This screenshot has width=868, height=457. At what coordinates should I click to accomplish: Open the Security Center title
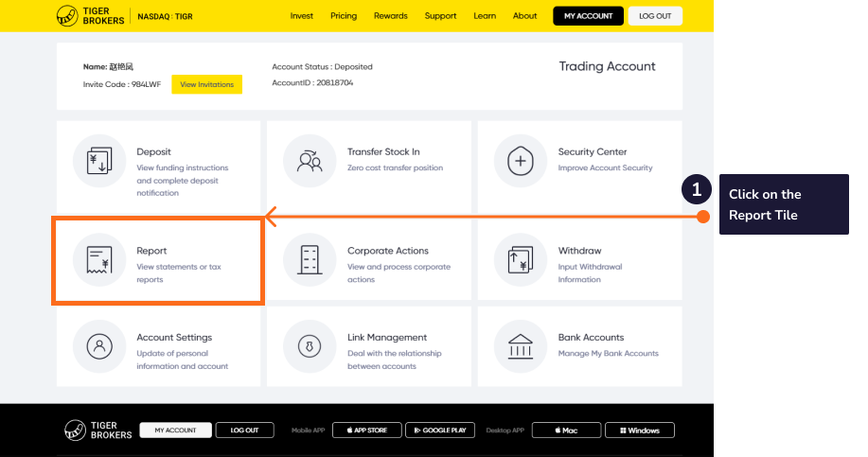(x=593, y=151)
